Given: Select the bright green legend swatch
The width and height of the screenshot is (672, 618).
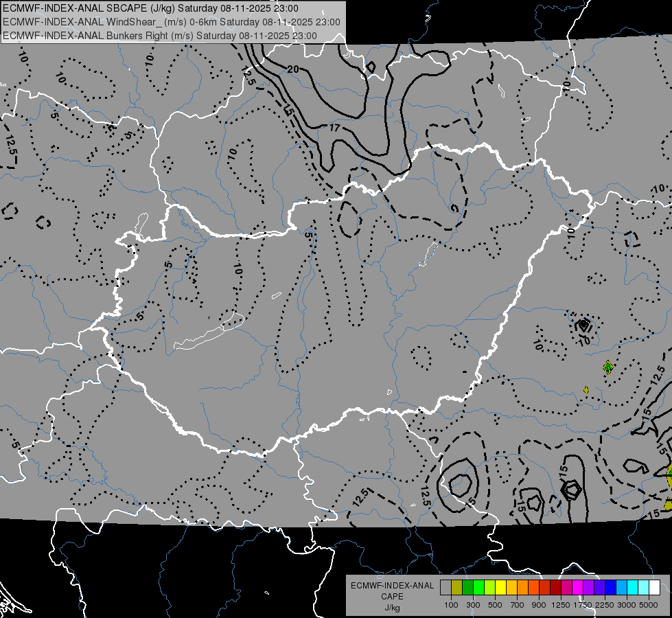Looking at the screenshot, I should [479, 587].
